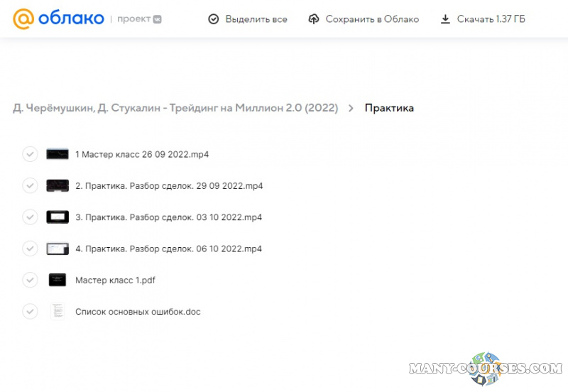Open file 3. Практика. Разбор сделок. 03 10 2022.mp4

pyautogui.click(x=168, y=217)
